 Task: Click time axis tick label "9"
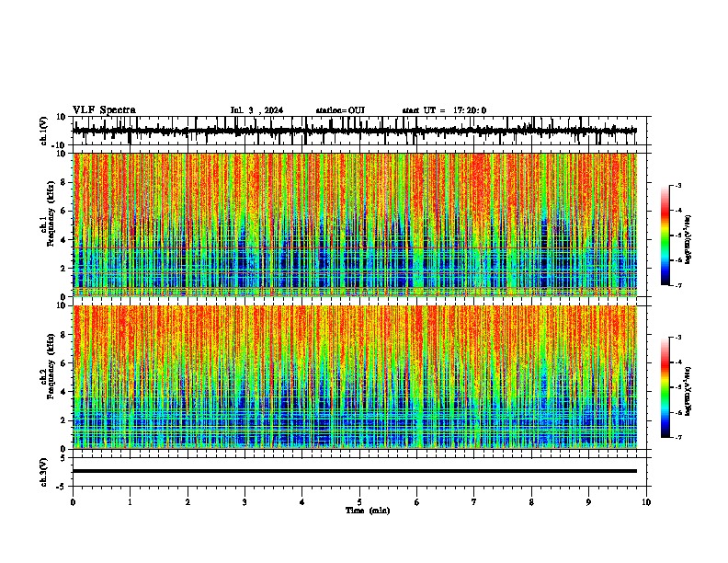(588, 502)
